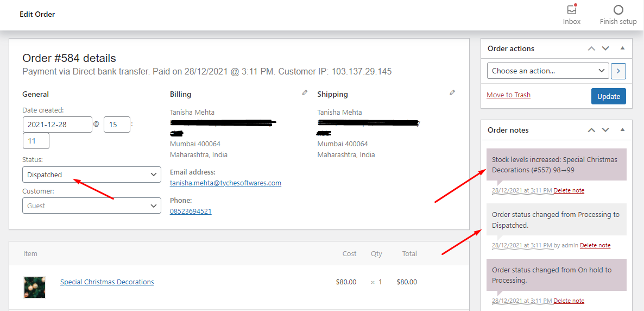The image size is (644, 311).
Task: Click the stock levels increased note text
Action: (554, 165)
